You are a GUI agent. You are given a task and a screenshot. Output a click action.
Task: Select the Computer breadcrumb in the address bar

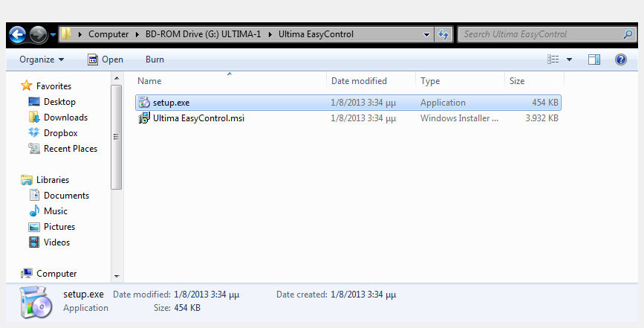[108, 34]
